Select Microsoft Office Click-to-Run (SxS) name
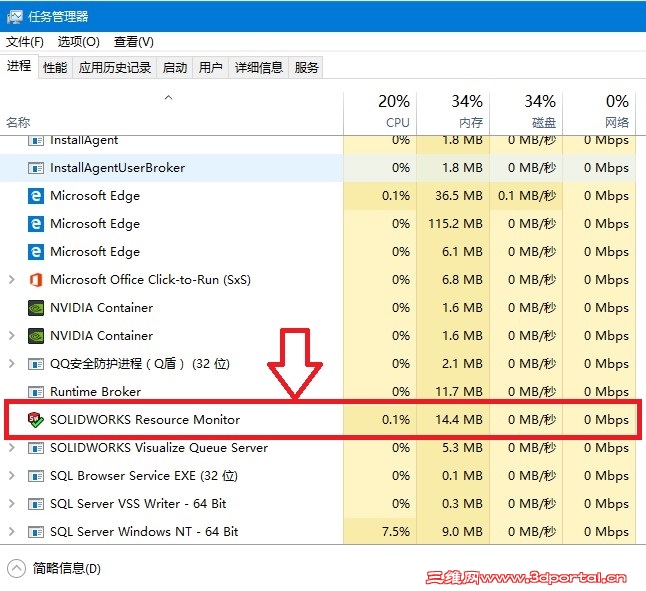646x591 pixels. tap(150, 280)
